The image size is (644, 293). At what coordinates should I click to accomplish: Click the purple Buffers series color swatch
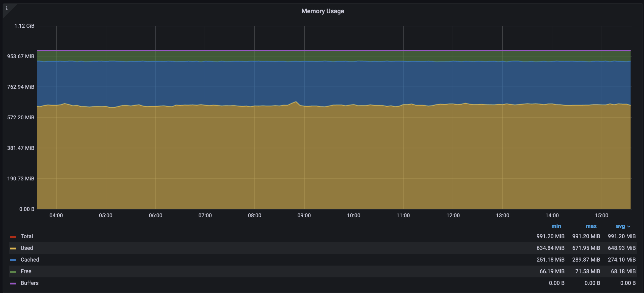13,283
